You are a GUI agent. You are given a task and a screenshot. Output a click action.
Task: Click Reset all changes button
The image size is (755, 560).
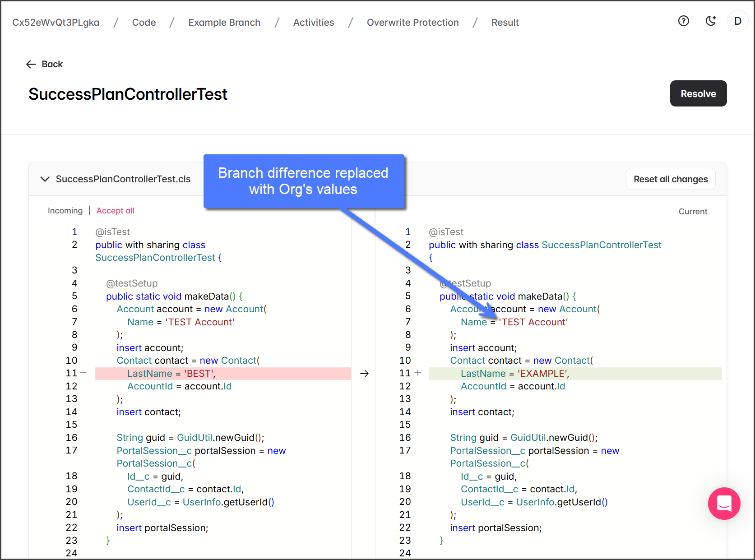(670, 179)
